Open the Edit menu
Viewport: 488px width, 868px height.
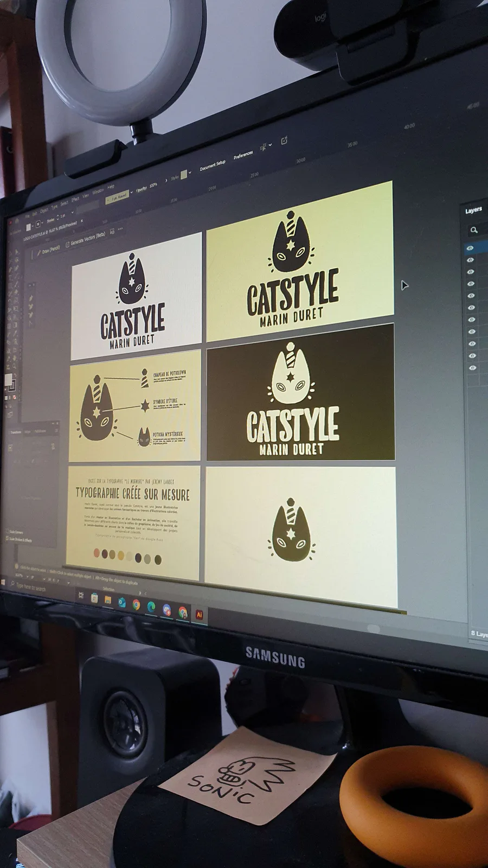click(35, 213)
